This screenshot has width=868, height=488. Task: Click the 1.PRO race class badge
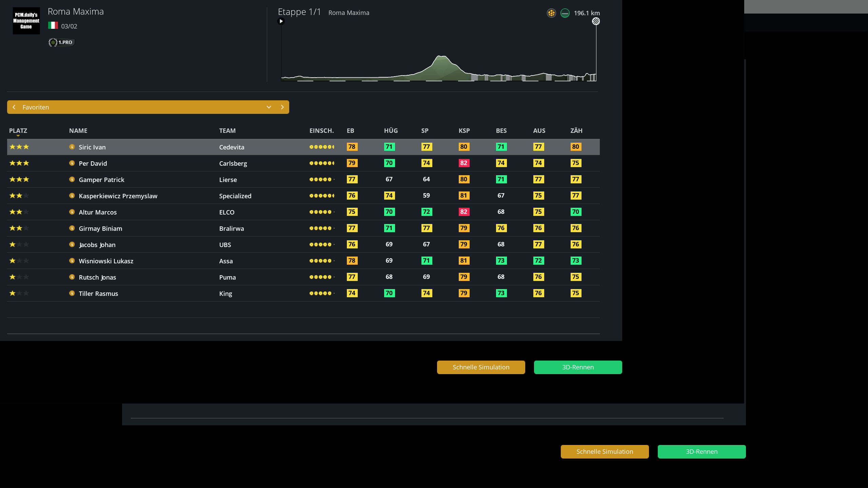point(61,42)
